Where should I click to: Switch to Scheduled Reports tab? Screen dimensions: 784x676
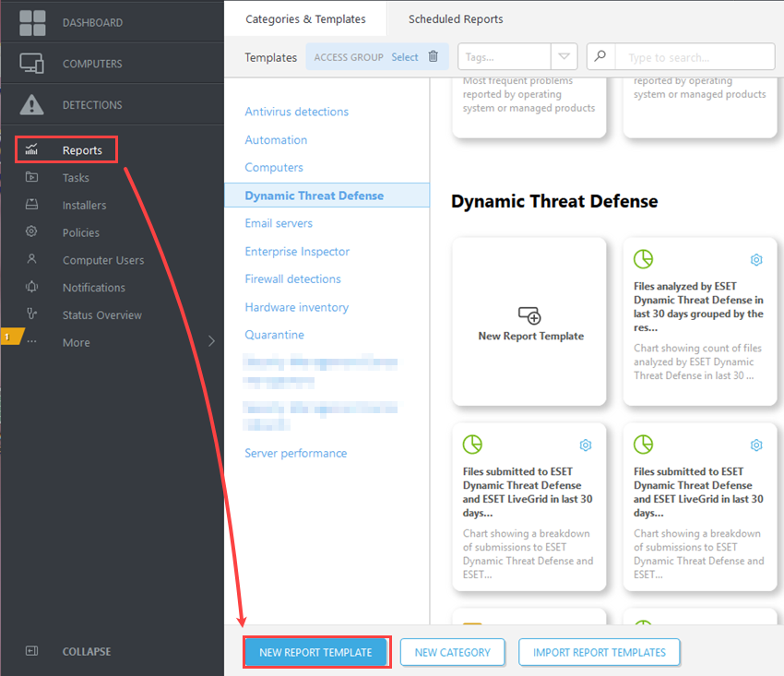456,19
